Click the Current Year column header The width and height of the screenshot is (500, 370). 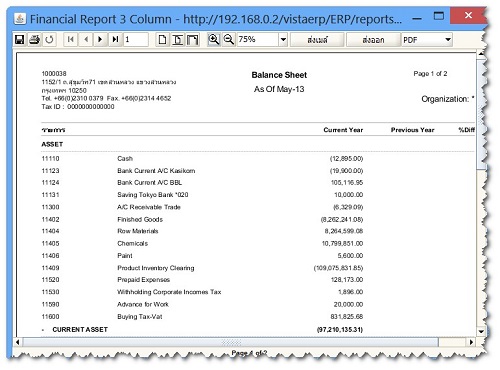pos(343,130)
